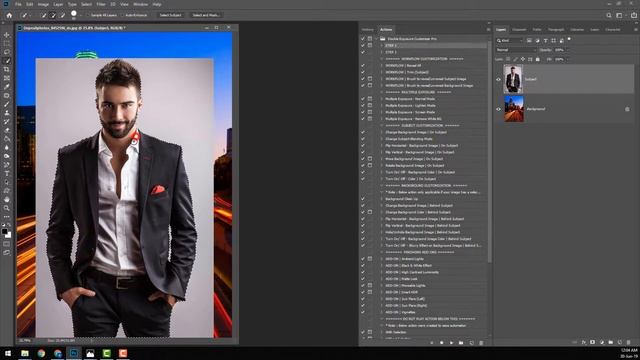Open layer blend mode Normal dropdown

[516, 50]
